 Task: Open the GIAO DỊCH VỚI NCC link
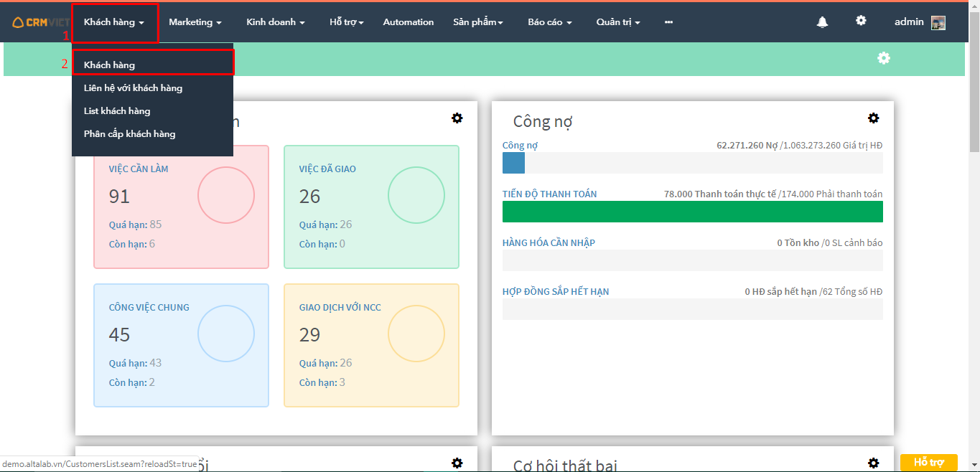340,308
